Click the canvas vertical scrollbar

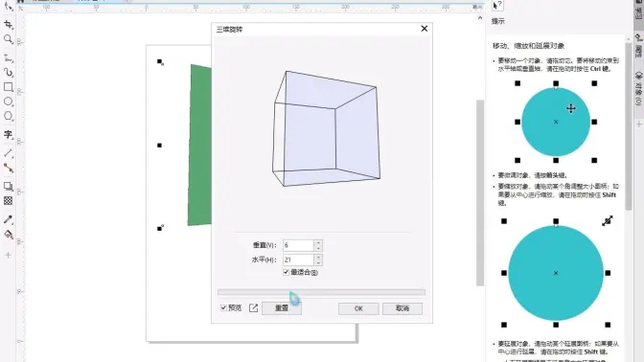pos(480,192)
